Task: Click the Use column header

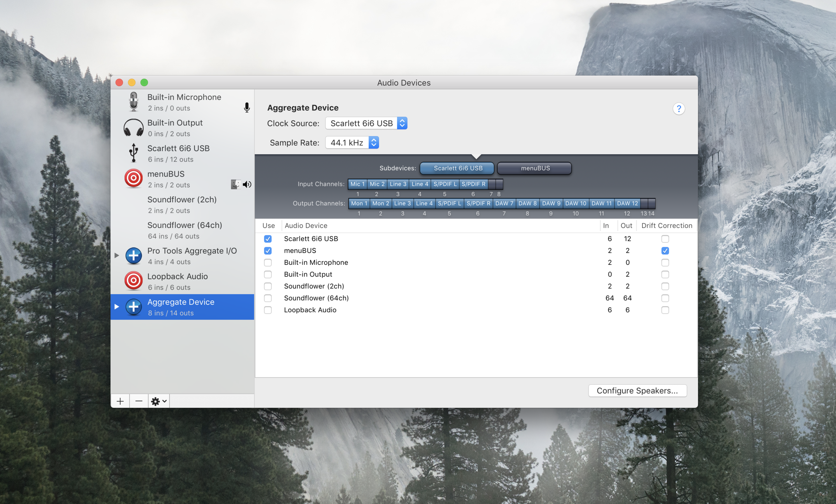Action: click(269, 226)
